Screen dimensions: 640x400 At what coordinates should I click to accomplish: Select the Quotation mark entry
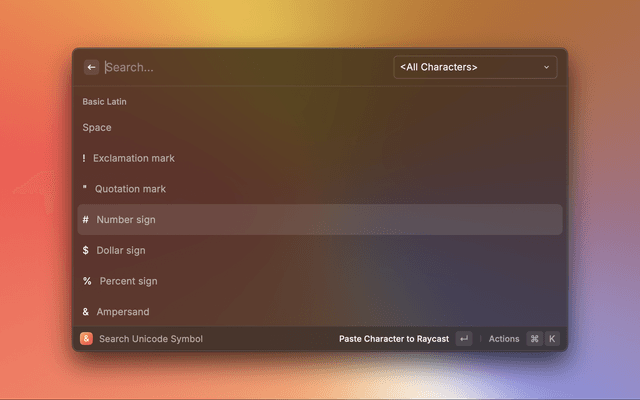point(129,189)
